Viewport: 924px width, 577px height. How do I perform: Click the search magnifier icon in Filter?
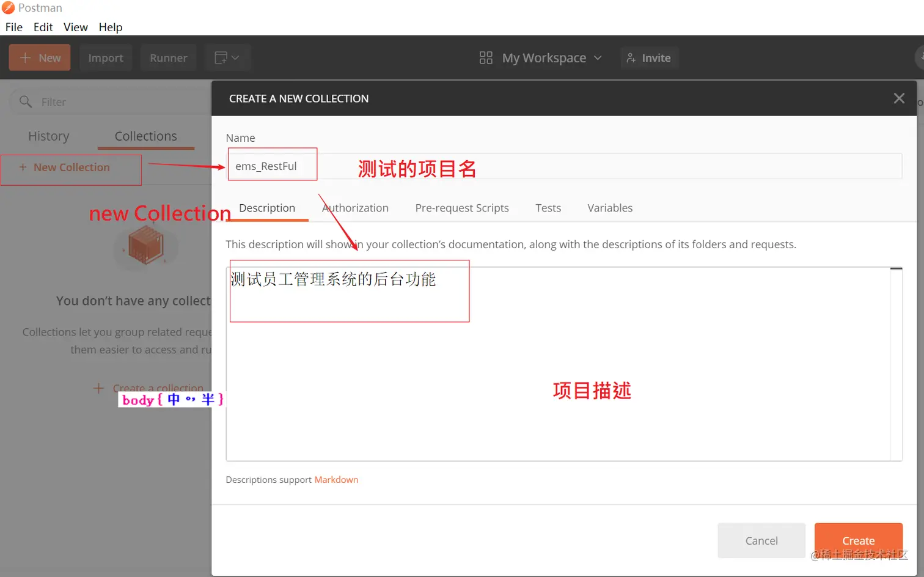(26, 101)
